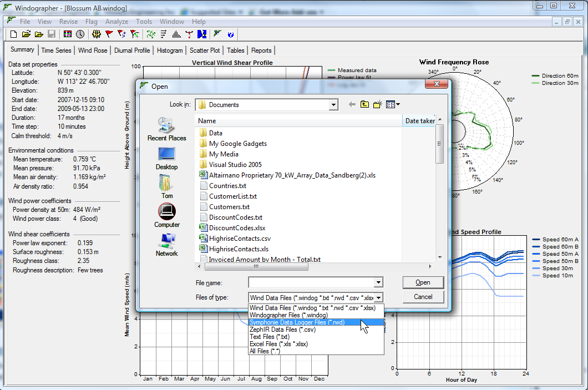Viewport: 588px width, 390px height.
Task: Click the blue Help question mark icon
Action: coord(231,34)
